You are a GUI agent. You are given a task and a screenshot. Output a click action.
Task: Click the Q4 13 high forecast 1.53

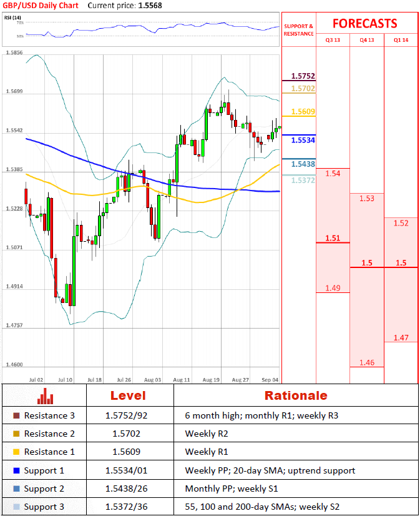(367, 199)
